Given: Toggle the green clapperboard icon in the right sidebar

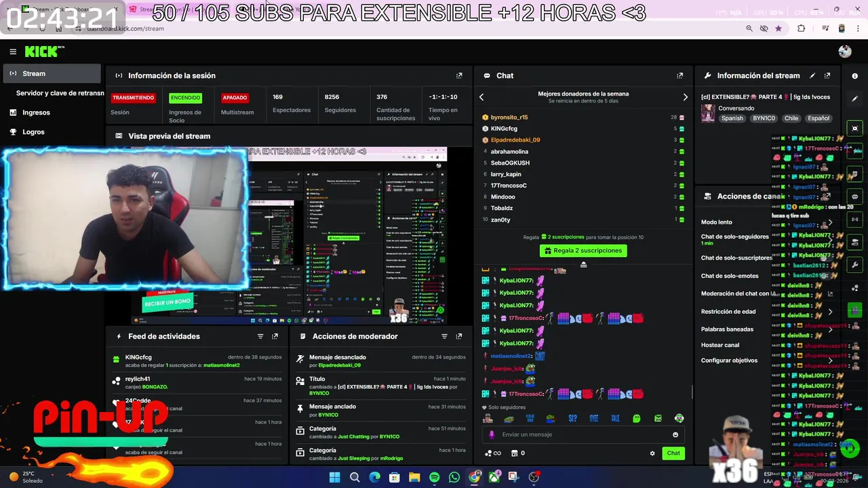Looking at the screenshot, I should click(855, 310).
